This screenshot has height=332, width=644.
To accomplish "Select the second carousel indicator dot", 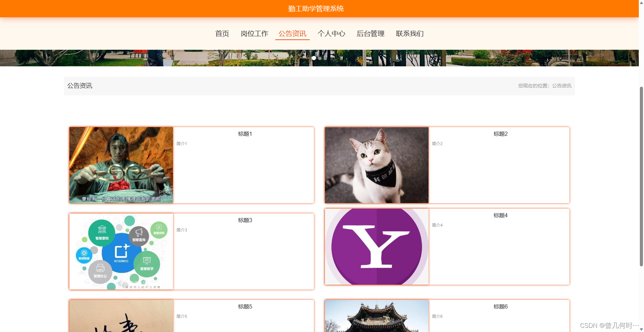I will (320, 58).
